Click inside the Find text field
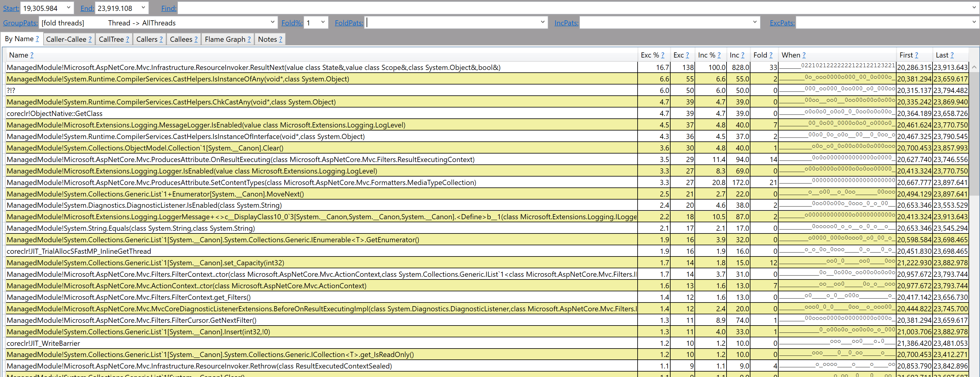980x377 pixels. [571, 8]
